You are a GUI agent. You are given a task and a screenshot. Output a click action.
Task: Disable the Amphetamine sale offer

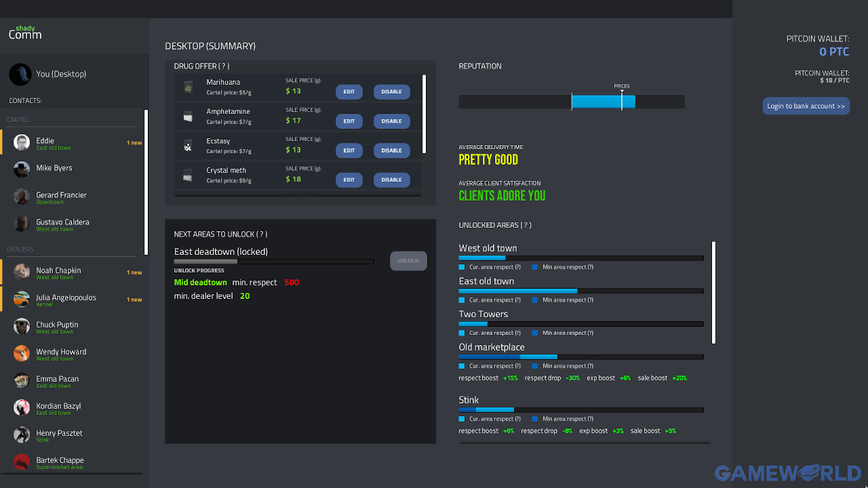(x=391, y=121)
